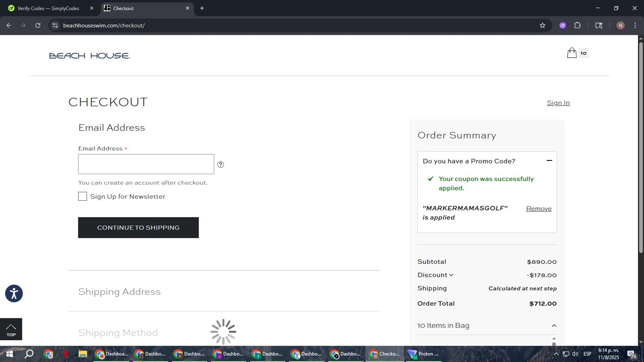Collapse the promo code section
This screenshot has width=644, height=362.
click(549, 161)
